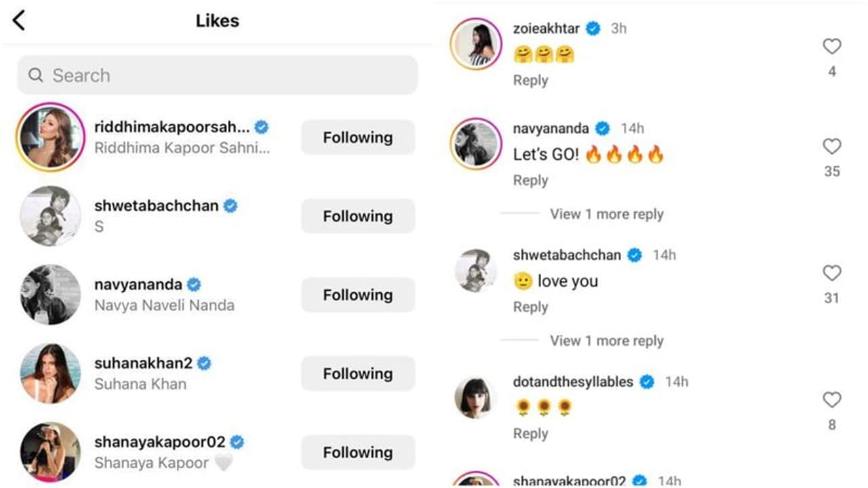Toggle Following button for shwetabachchan

pos(357,216)
